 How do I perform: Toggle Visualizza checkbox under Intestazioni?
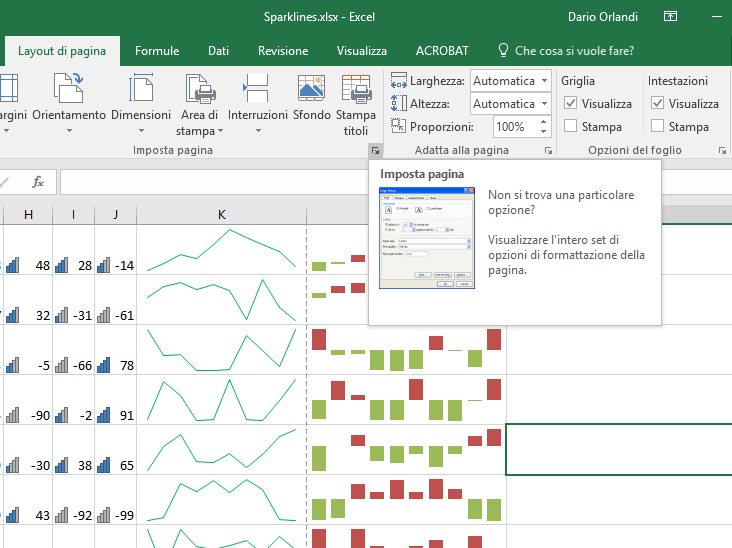pyautogui.click(x=657, y=103)
